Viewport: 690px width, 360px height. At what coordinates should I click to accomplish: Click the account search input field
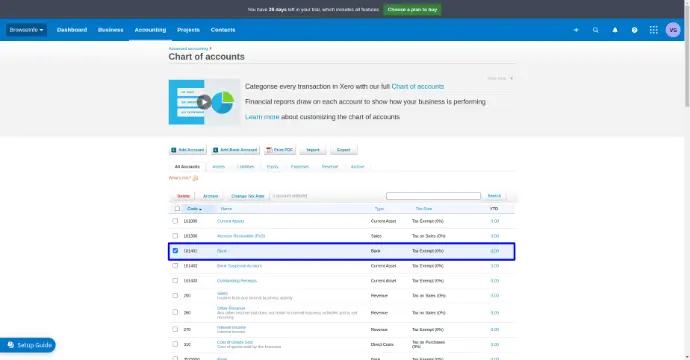click(433, 196)
